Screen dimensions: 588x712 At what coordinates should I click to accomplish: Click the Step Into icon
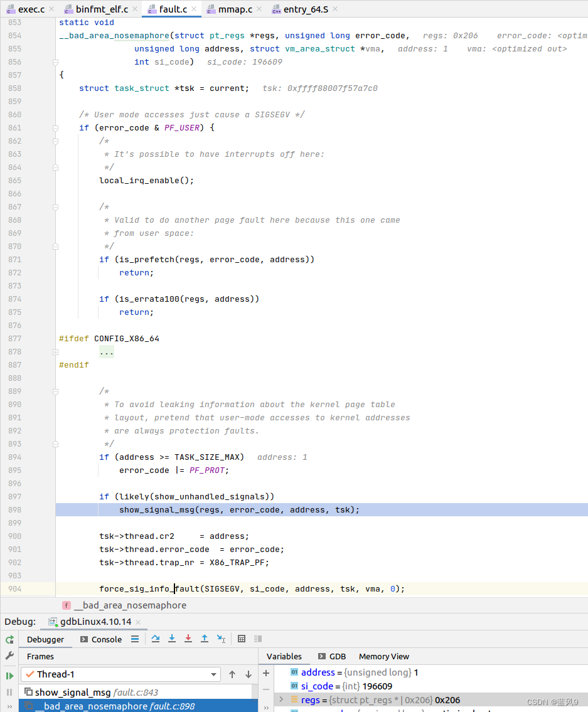click(172, 639)
